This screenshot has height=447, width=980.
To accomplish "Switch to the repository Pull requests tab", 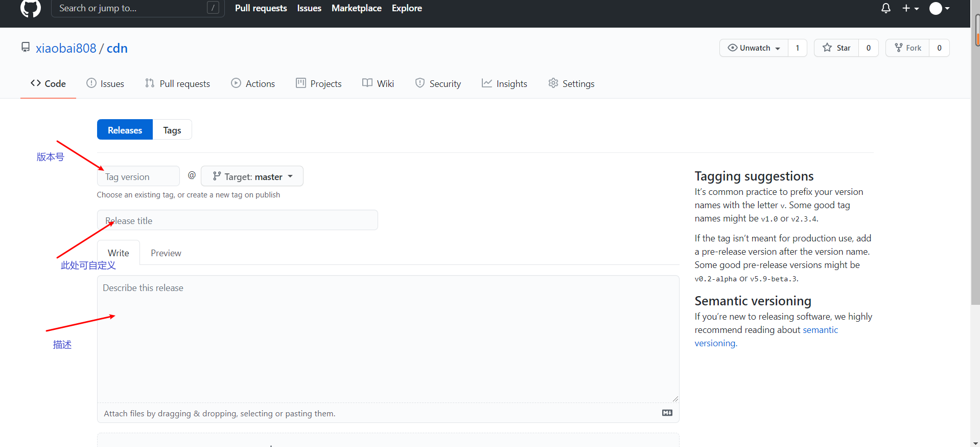I will click(177, 83).
